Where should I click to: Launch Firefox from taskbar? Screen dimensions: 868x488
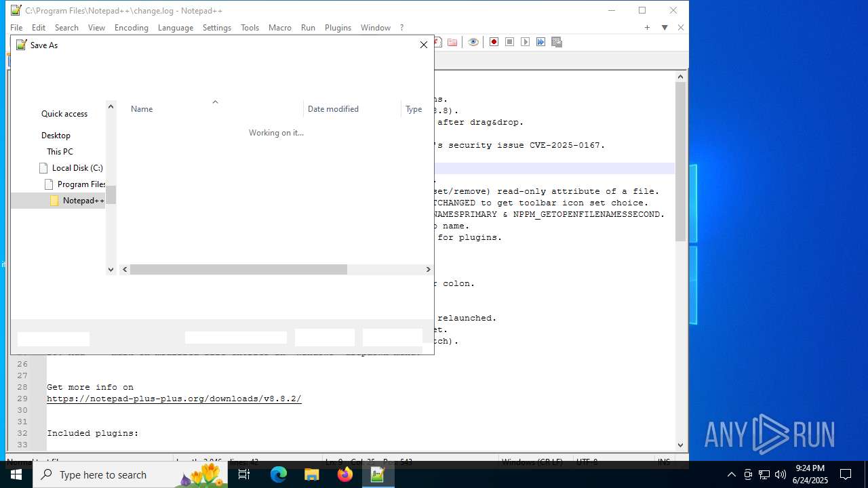pyautogui.click(x=345, y=474)
